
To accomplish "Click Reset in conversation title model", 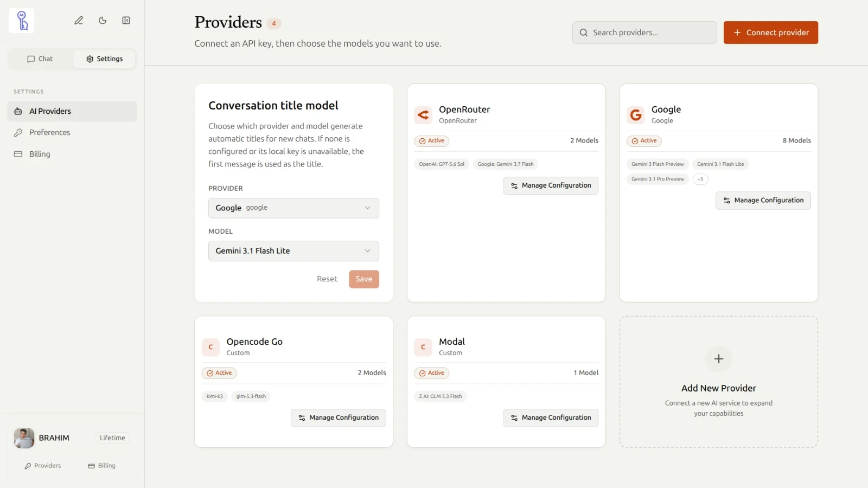I will [x=327, y=279].
